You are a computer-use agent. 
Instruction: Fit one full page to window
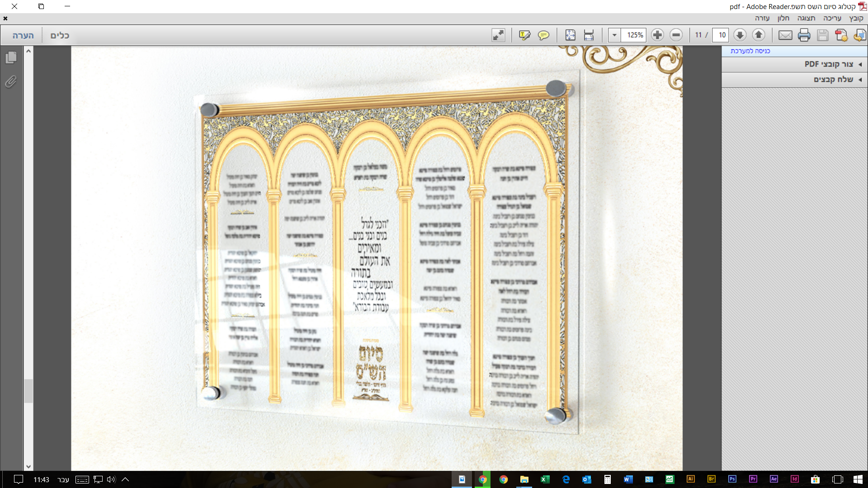[570, 35]
